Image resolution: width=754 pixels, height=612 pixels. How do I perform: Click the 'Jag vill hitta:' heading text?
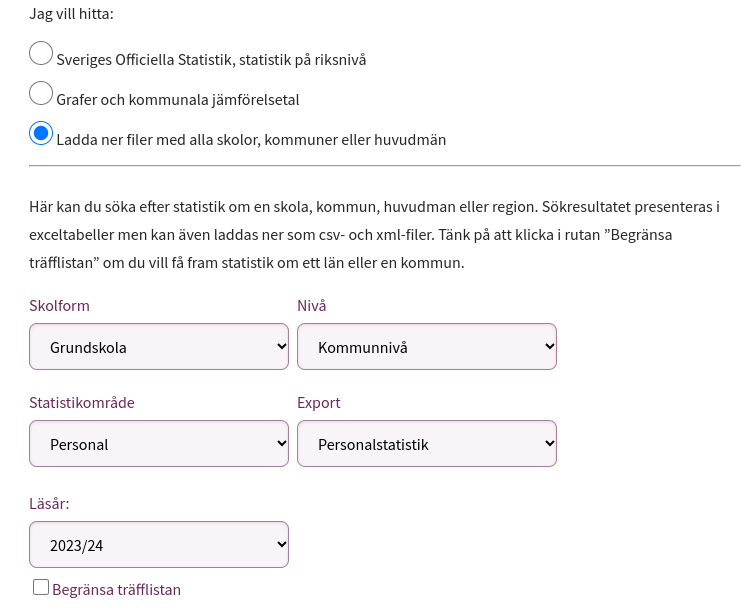pyautogui.click(x=71, y=14)
